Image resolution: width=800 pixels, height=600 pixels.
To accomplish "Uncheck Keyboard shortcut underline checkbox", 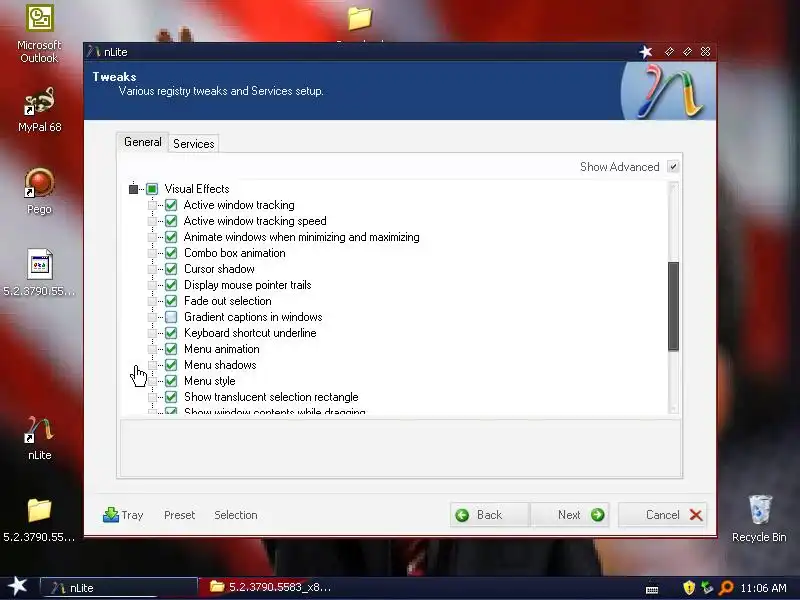I will pos(171,333).
